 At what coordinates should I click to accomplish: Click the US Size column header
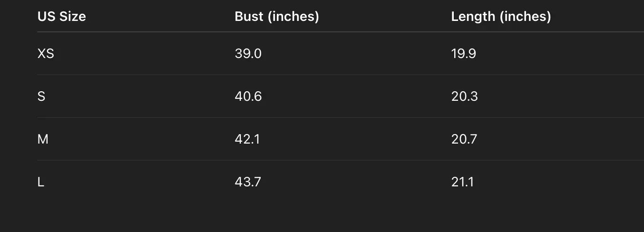click(62, 17)
